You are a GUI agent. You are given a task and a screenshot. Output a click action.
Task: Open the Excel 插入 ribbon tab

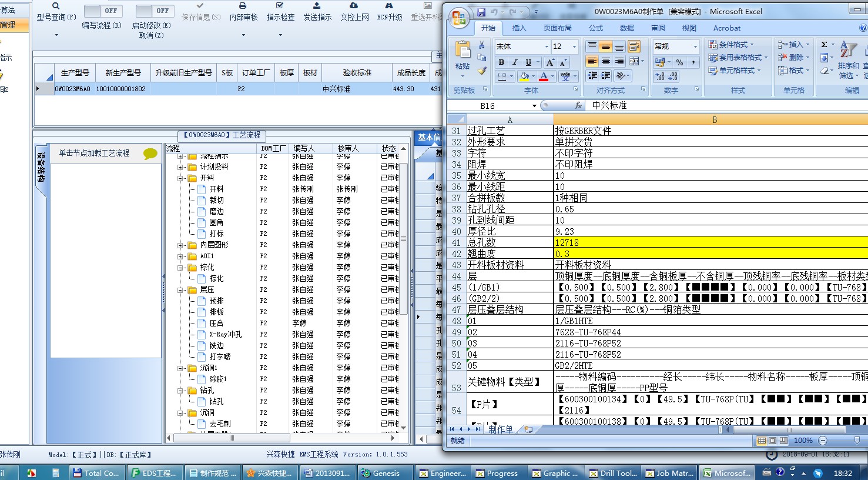coord(519,28)
